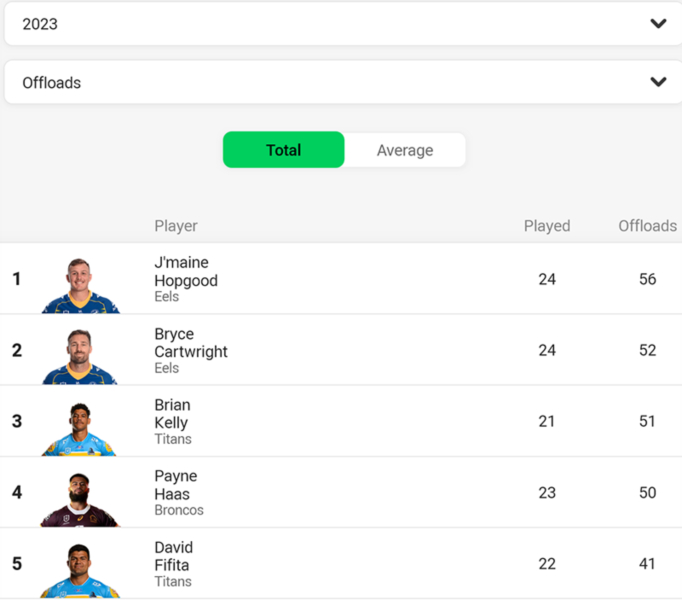This screenshot has width=682, height=600.
Task: Open J'maine Hopgood's player photo
Action: (x=80, y=285)
